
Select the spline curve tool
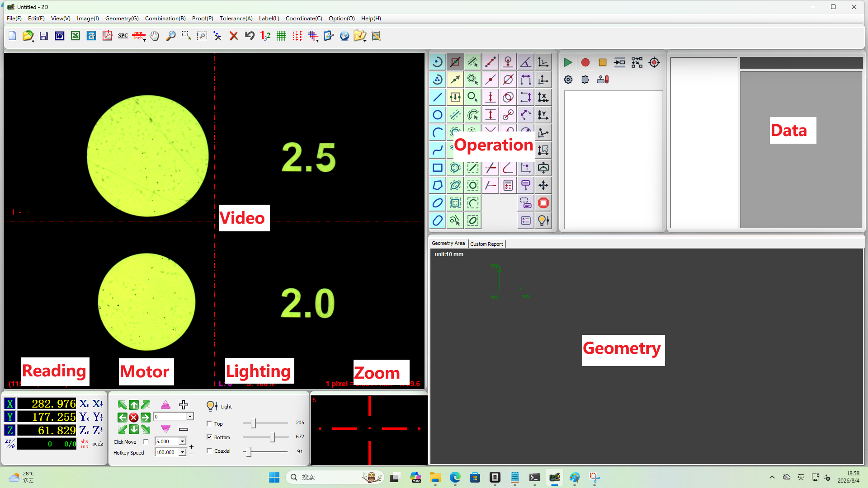pos(437,150)
